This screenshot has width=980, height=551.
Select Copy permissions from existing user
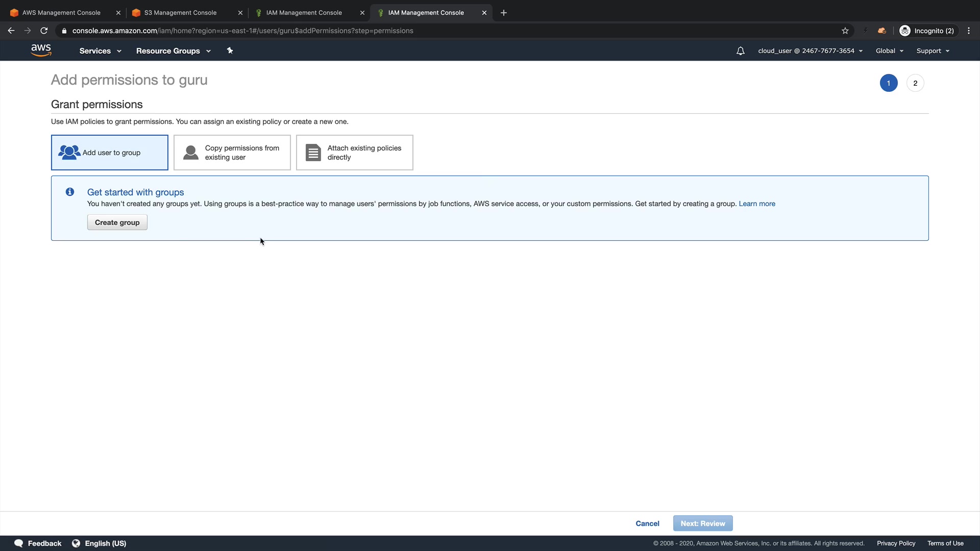click(232, 153)
